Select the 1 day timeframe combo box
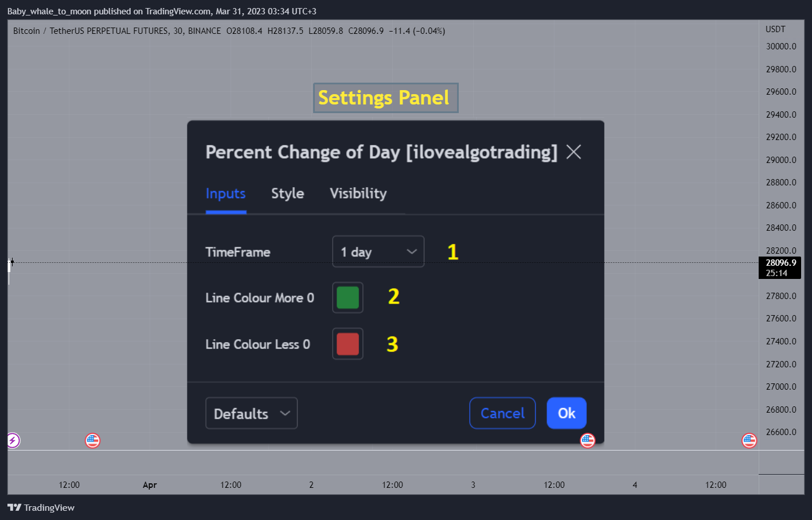 378,251
